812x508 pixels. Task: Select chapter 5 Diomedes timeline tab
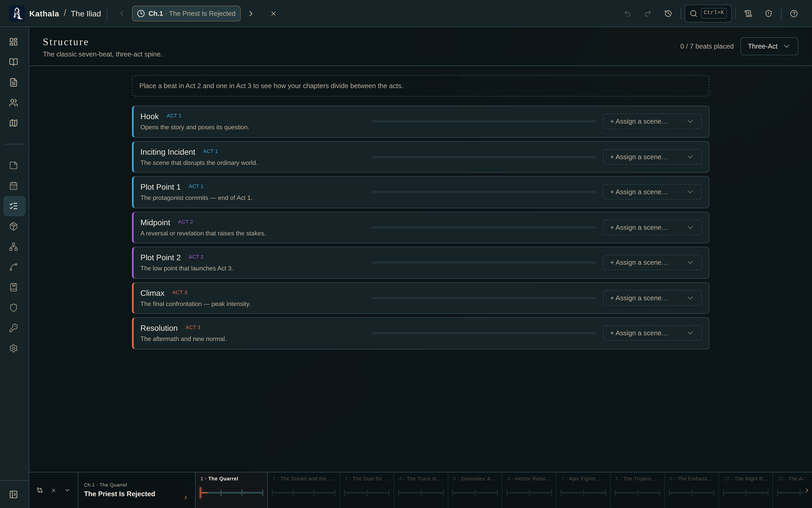[475, 490]
